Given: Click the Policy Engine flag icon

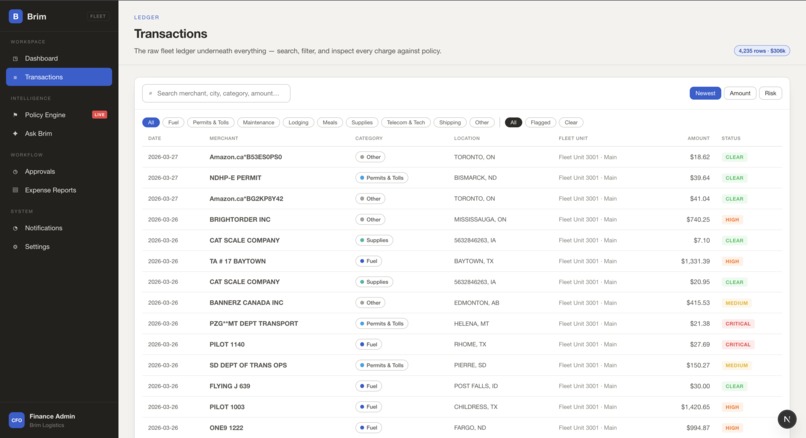Looking at the screenshot, I should pos(15,115).
